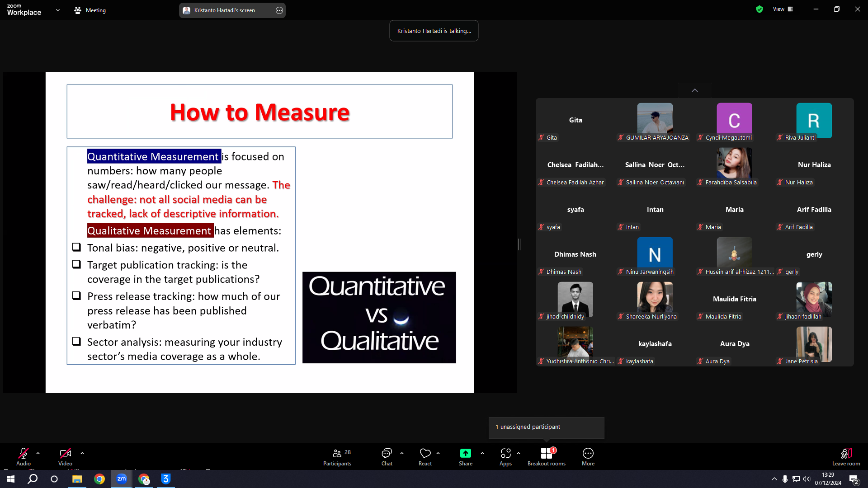Click the Qualitative Measurement highlighted text

tap(150, 230)
